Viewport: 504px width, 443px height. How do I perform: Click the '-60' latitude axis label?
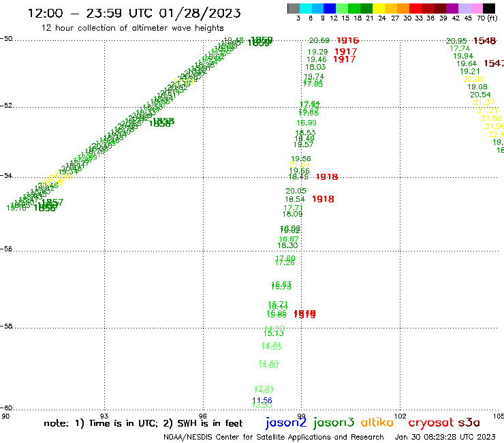tap(6, 408)
